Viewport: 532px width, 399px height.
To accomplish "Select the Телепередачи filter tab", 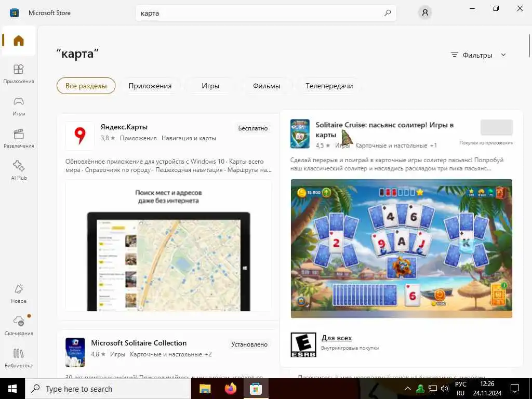I will click(x=329, y=86).
